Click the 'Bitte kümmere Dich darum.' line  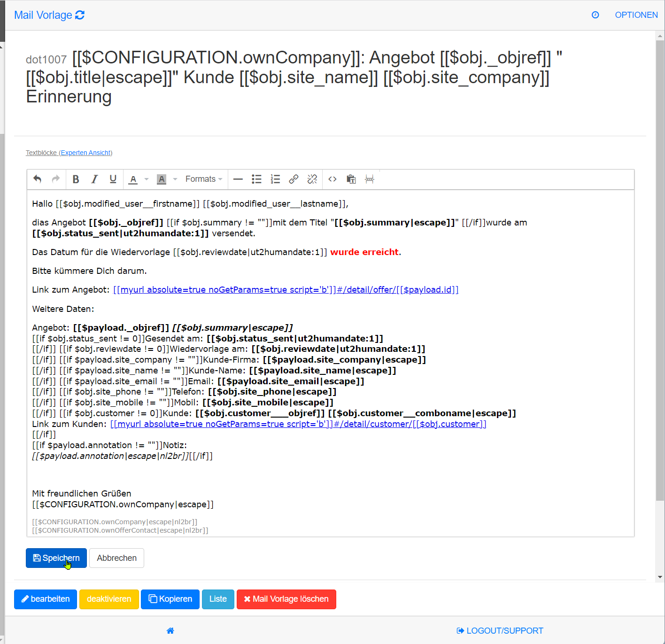pos(89,271)
